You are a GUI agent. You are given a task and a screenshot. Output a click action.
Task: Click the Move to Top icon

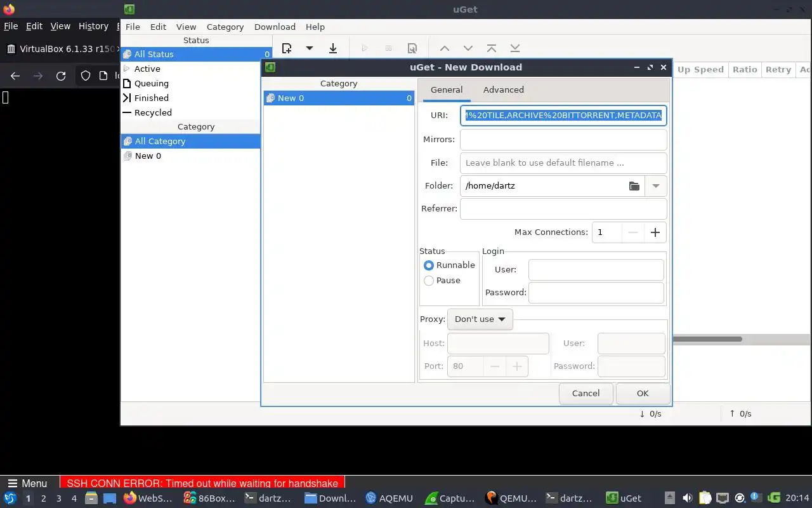[492, 48]
